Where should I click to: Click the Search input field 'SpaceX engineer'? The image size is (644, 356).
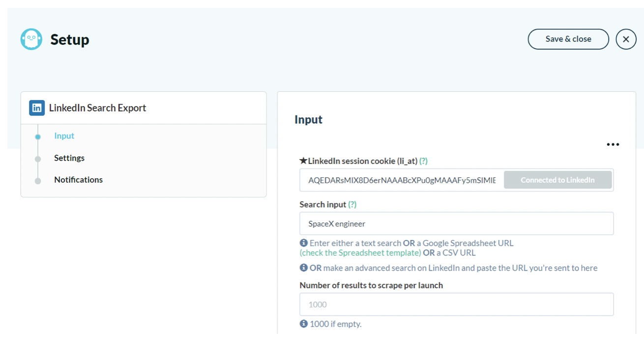tap(456, 223)
